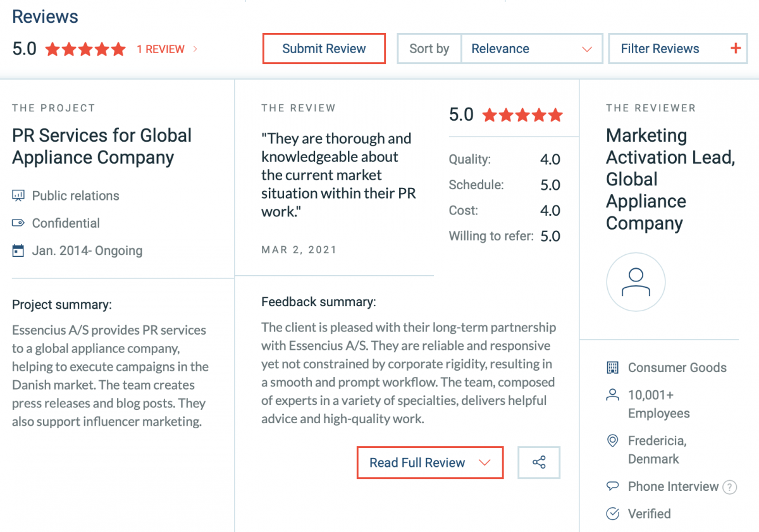Click the Relevance dropdown arrow
Viewport: 759px width, 532px height.
click(587, 49)
